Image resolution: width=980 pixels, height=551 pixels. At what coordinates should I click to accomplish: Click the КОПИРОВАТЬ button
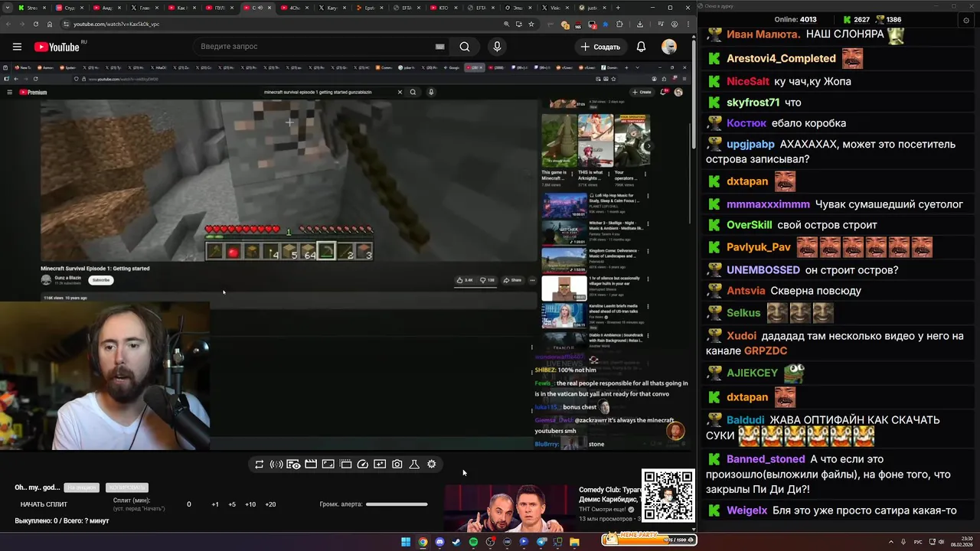pyautogui.click(x=126, y=487)
